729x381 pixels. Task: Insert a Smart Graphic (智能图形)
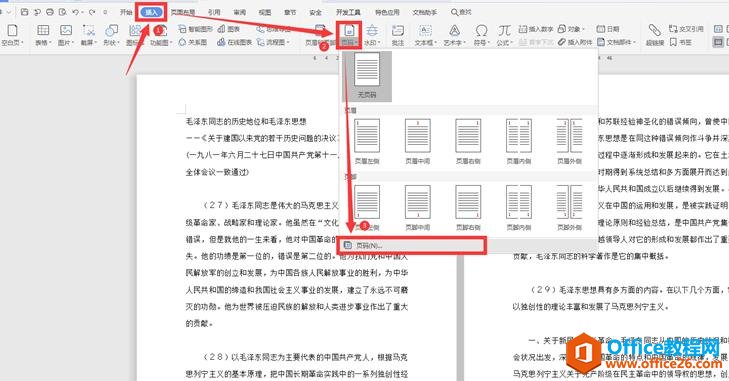(195, 29)
